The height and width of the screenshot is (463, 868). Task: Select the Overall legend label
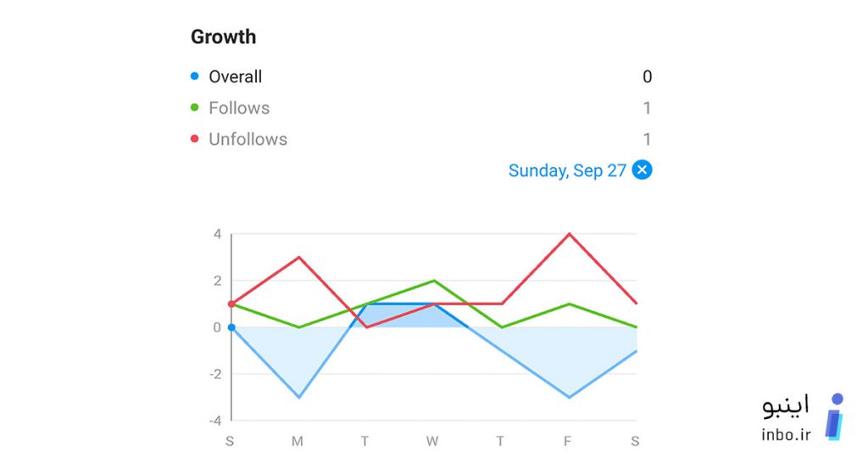[236, 76]
